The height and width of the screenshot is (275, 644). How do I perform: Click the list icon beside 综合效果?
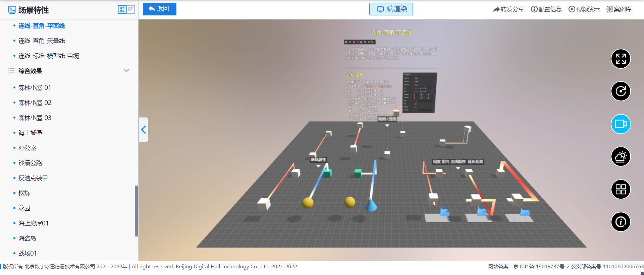11,71
